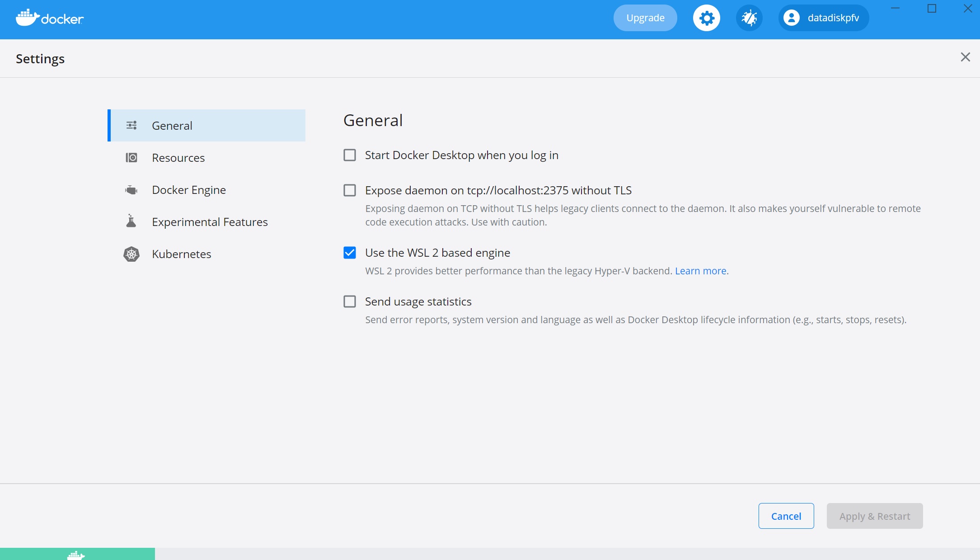Open troubleshoot bug icon

(x=749, y=18)
